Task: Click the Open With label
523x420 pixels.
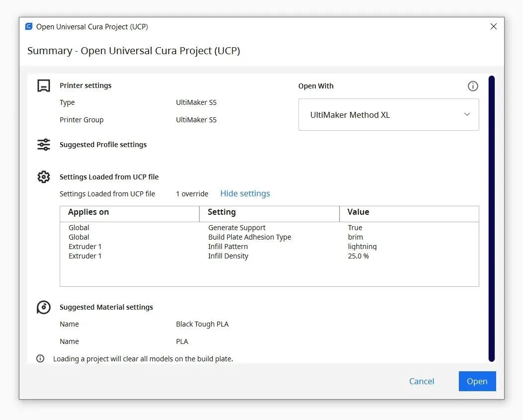Action: 316,86
